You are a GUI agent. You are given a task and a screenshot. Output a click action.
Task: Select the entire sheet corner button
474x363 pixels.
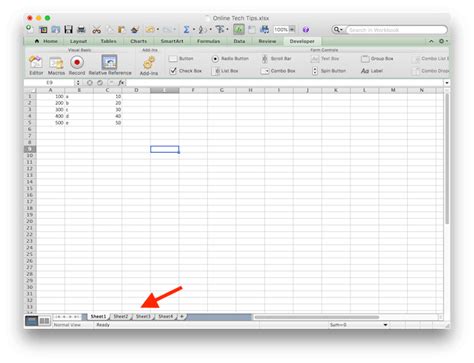[x=30, y=90]
